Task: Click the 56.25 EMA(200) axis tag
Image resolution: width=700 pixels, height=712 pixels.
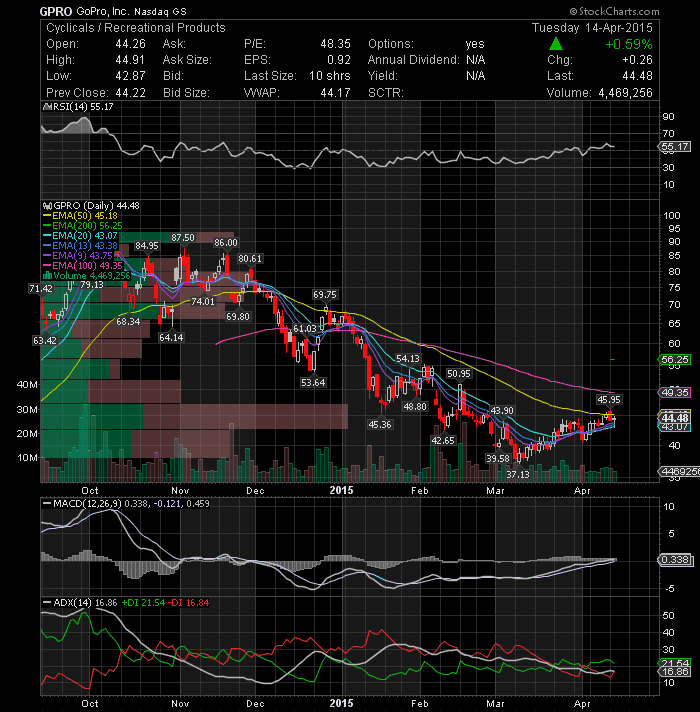Action: [x=675, y=360]
